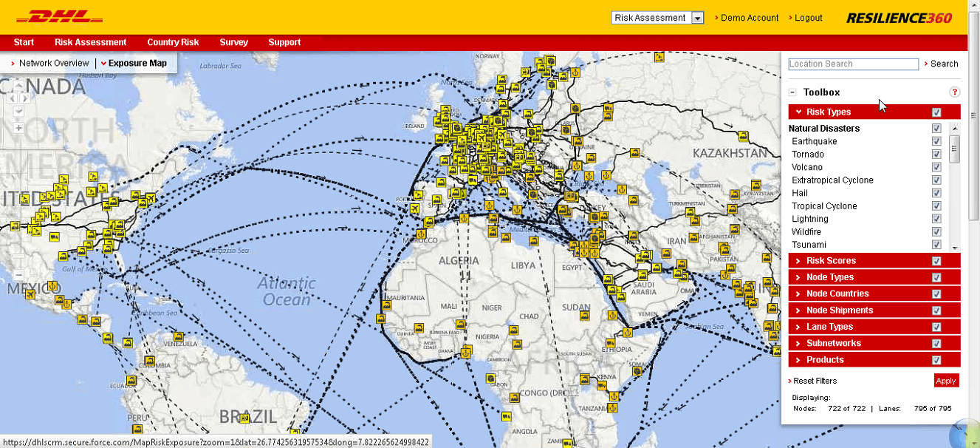This screenshot has width=980, height=448.
Task: Open Risk Assessment in the red navigation bar
Action: (90, 42)
